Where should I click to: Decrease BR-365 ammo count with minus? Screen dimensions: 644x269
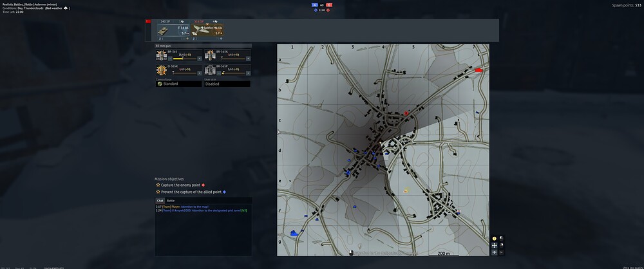click(170, 59)
